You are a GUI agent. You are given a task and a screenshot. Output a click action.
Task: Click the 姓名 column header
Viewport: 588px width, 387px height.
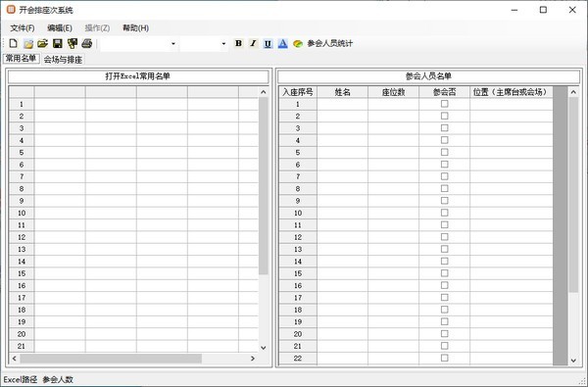342,92
